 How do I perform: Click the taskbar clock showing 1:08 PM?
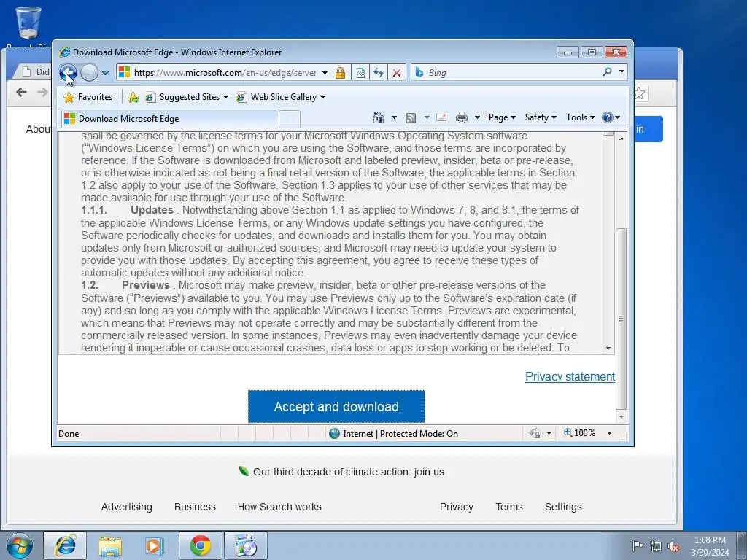pyautogui.click(x=710, y=546)
